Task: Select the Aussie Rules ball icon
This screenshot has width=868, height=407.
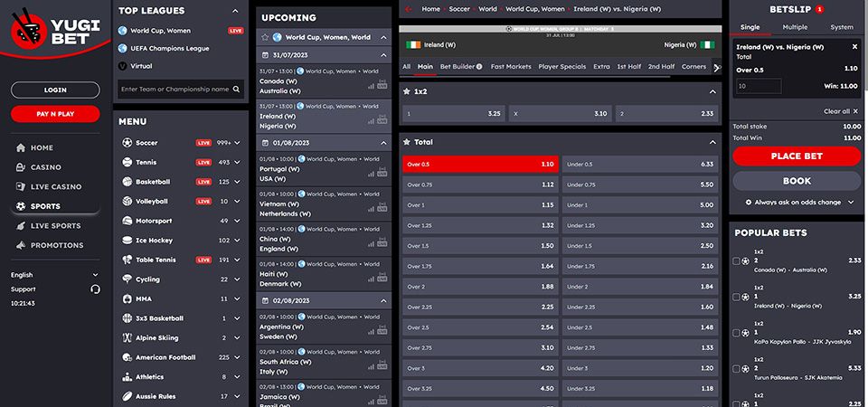Action: pos(127,396)
